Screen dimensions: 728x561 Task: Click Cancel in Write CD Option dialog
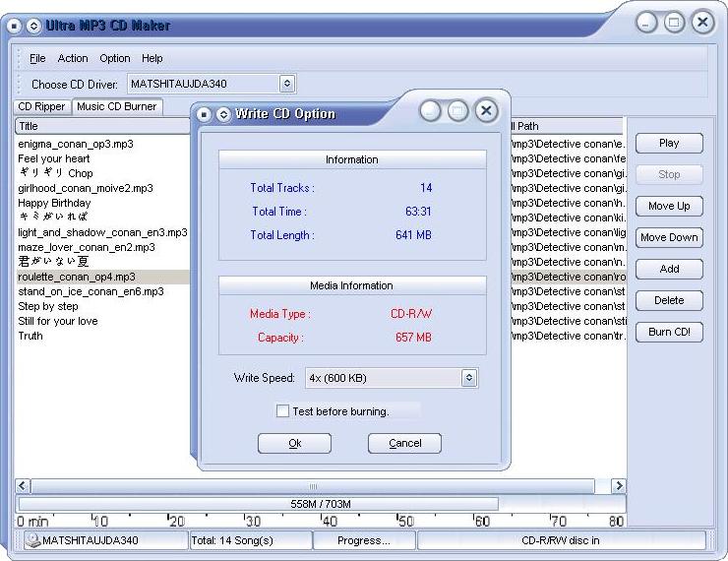(x=405, y=443)
